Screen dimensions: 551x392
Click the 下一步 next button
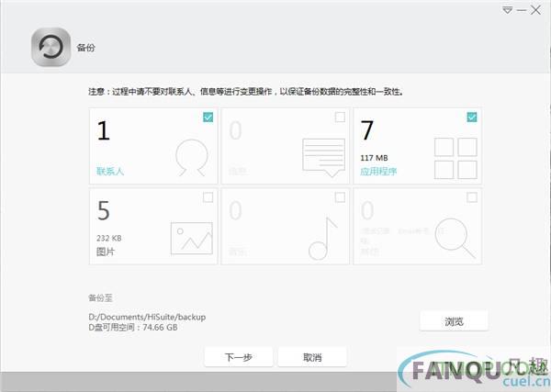tap(238, 357)
